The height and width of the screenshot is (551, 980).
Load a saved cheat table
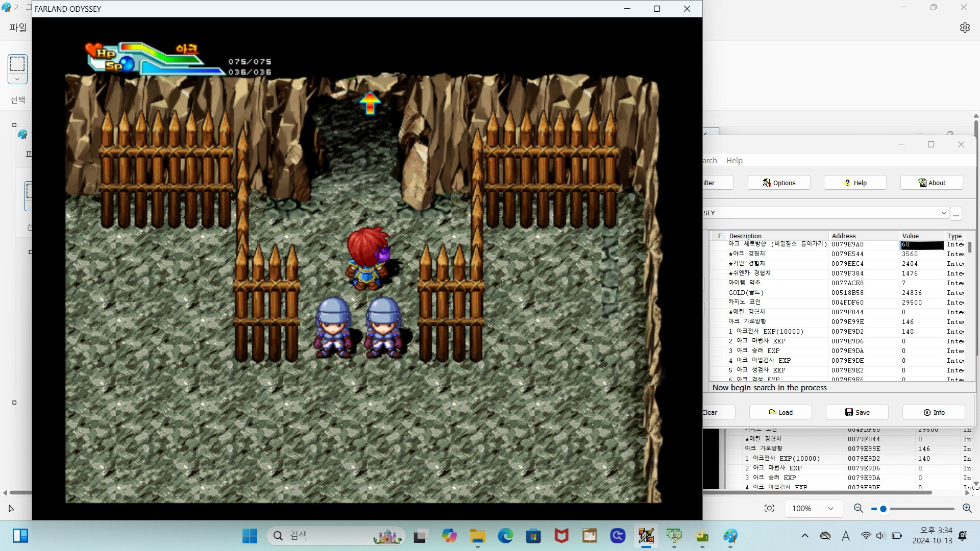tap(780, 412)
